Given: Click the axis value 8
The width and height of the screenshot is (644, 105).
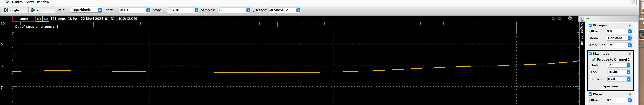Looking at the screenshot, I should [x=2, y=66].
